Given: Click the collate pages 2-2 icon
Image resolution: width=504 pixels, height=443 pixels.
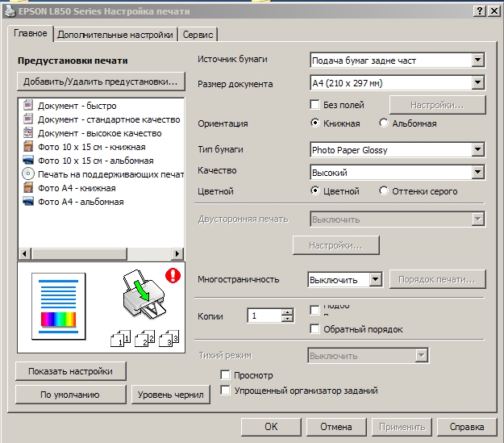Looking at the screenshot, I should point(144,338).
